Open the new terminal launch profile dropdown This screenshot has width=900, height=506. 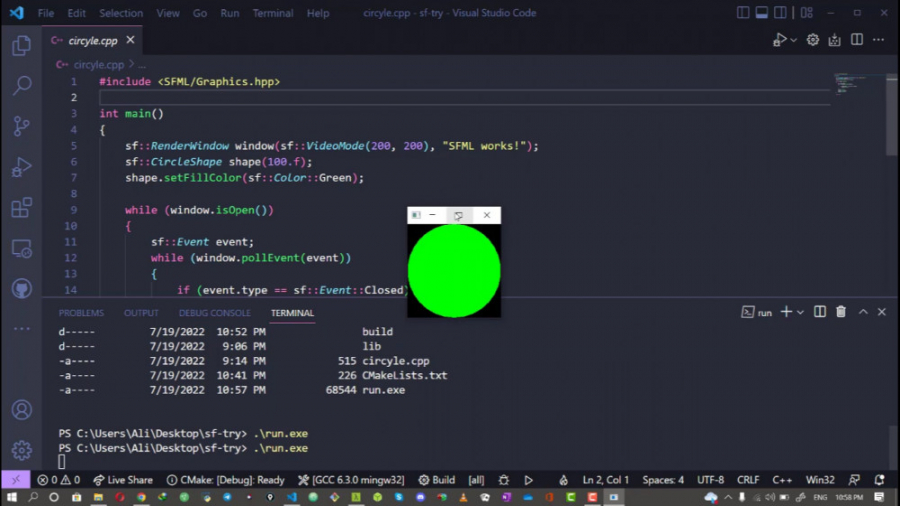(801, 312)
